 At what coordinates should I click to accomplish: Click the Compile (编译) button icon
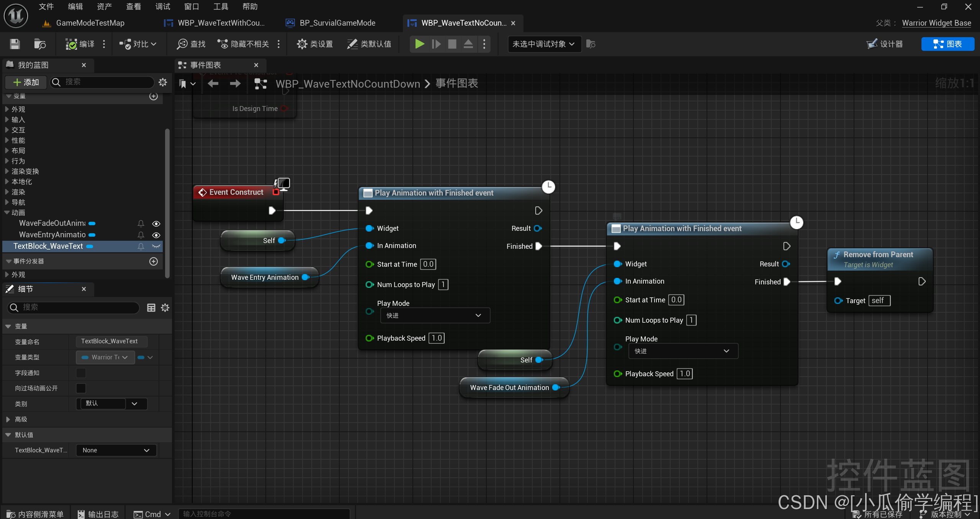click(72, 44)
